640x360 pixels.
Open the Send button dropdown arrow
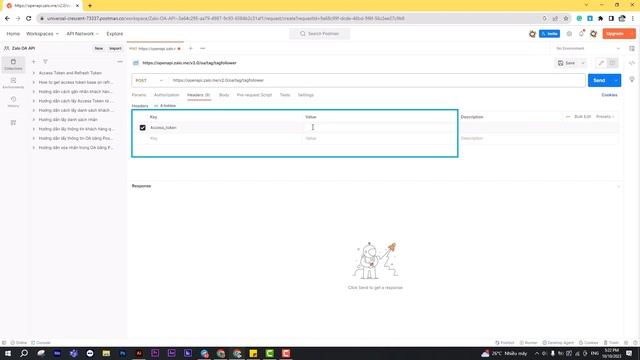[x=616, y=80]
